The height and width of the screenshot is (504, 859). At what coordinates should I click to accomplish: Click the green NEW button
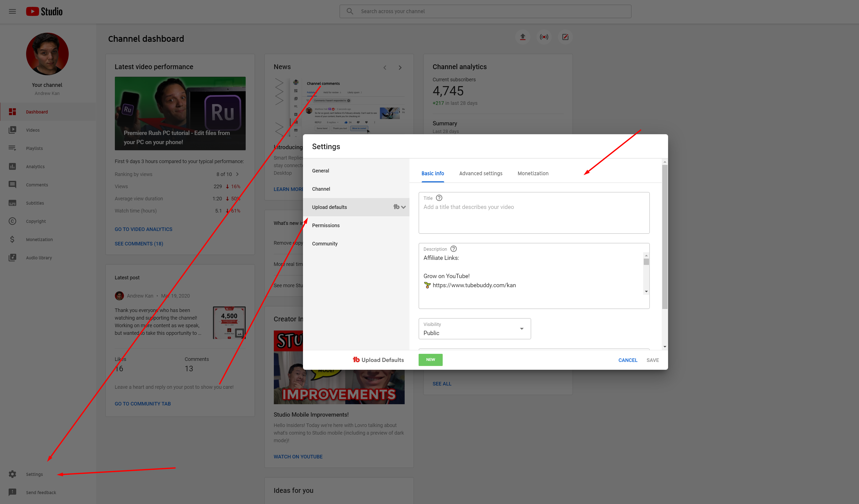click(430, 360)
